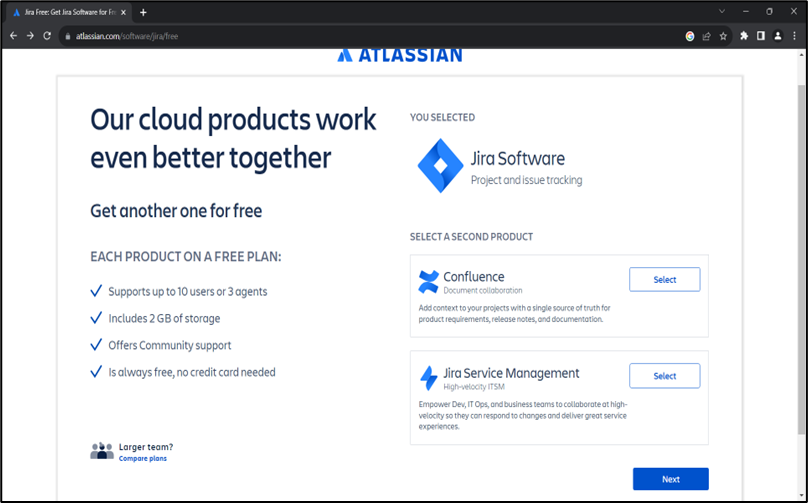Open the Compare plans link
808x503 pixels.
click(x=143, y=459)
